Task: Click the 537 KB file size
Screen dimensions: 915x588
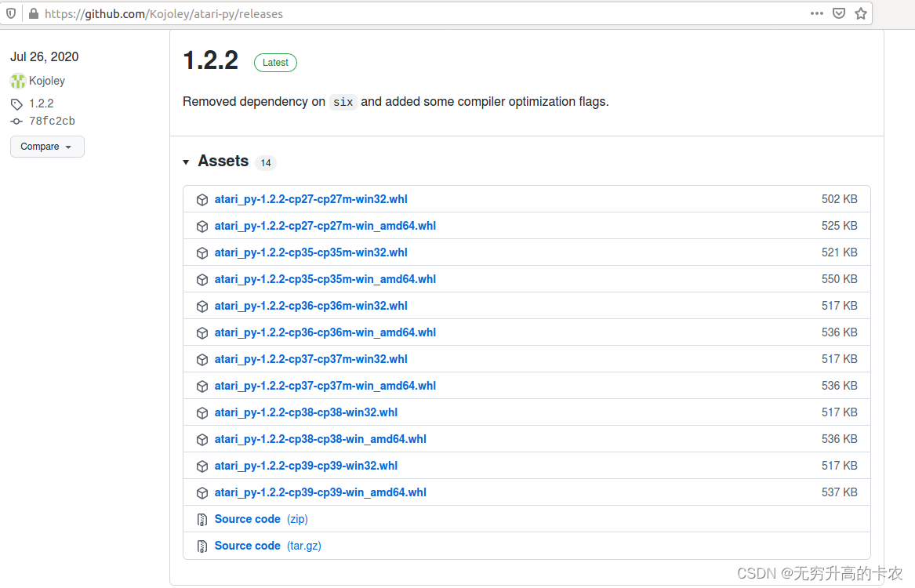Action: click(x=839, y=492)
